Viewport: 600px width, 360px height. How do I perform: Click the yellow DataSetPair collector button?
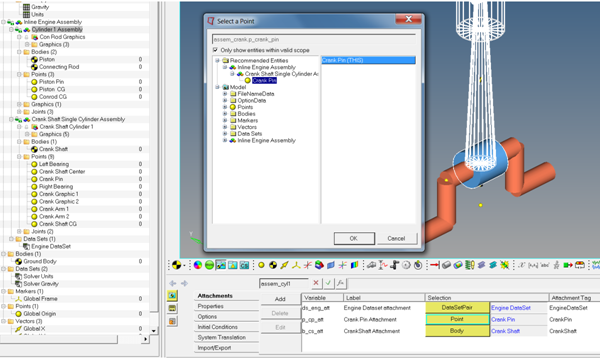[x=457, y=308]
